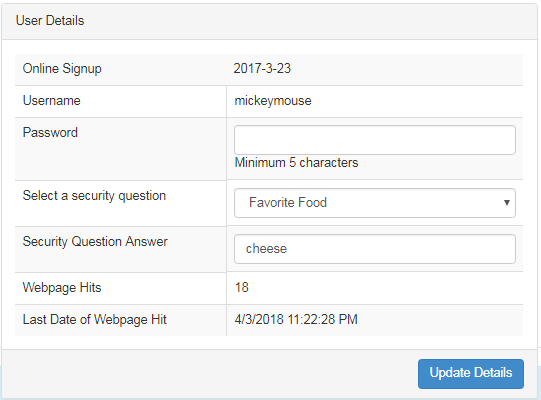The height and width of the screenshot is (400, 541).
Task: Click the Online Signup label
Action: 62,69
